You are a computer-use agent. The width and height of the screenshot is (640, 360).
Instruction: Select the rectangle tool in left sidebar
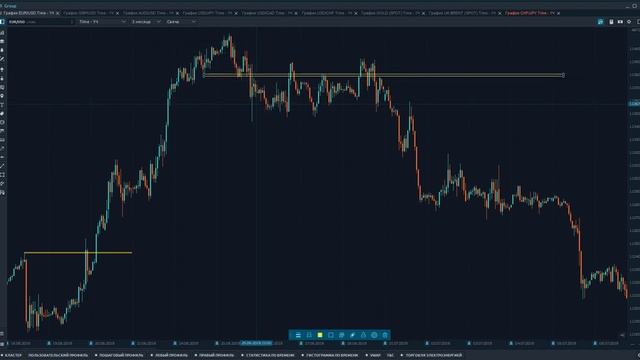click(x=2, y=175)
